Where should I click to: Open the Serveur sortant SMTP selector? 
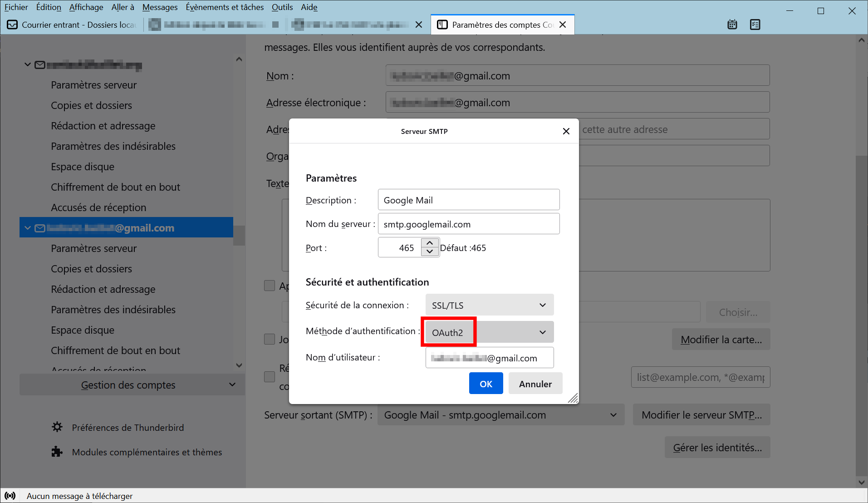(x=500, y=414)
